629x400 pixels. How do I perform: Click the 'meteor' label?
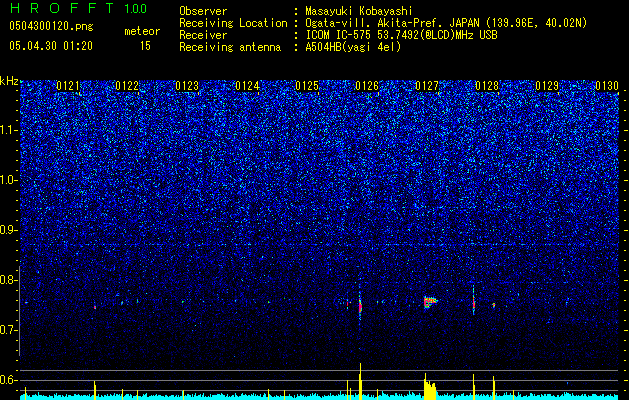click(x=142, y=31)
